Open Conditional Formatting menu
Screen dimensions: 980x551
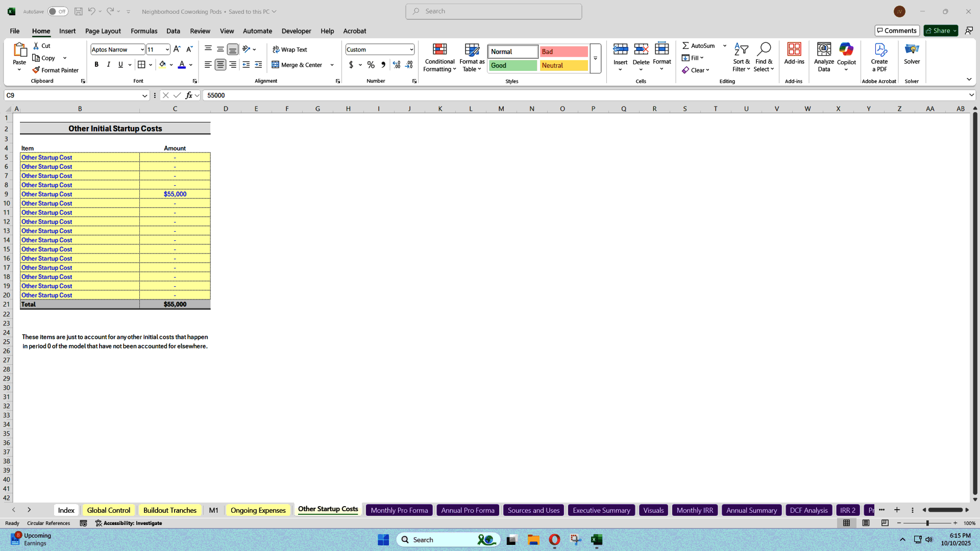[439, 58]
